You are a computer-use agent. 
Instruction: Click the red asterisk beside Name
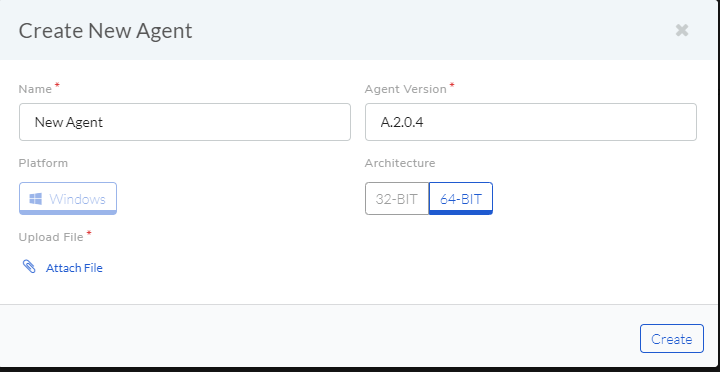pyautogui.click(x=57, y=85)
